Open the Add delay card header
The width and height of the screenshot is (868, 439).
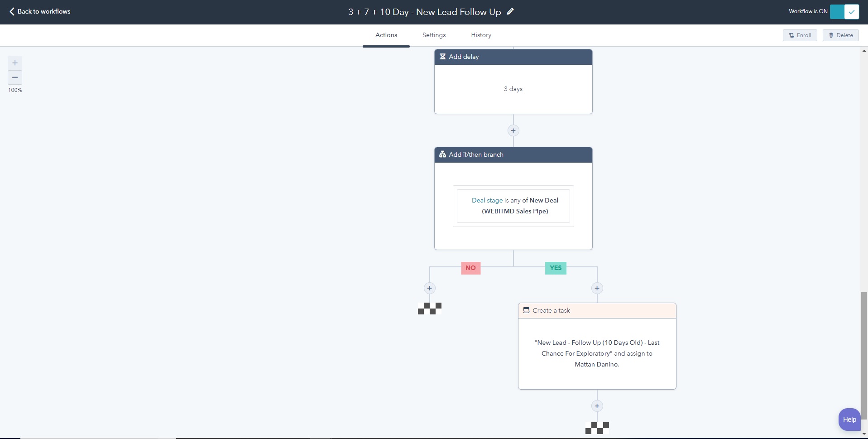click(x=513, y=57)
